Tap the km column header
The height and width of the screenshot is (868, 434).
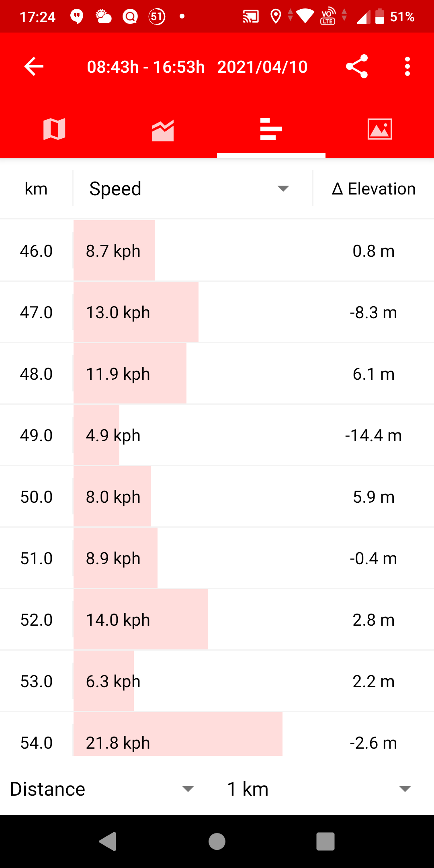[x=36, y=189]
